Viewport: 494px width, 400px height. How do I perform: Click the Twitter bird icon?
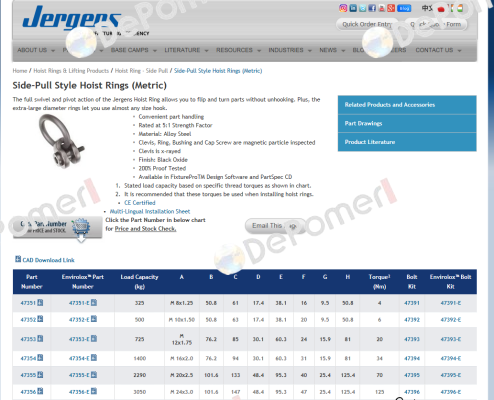tap(363, 8)
